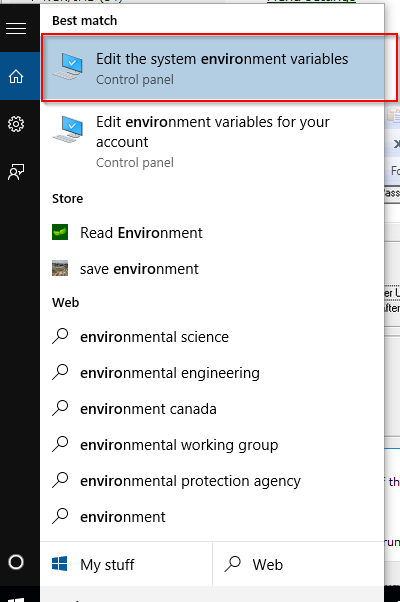Click the Cortana circle icon
This screenshot has height=602, width=400.
16,562
